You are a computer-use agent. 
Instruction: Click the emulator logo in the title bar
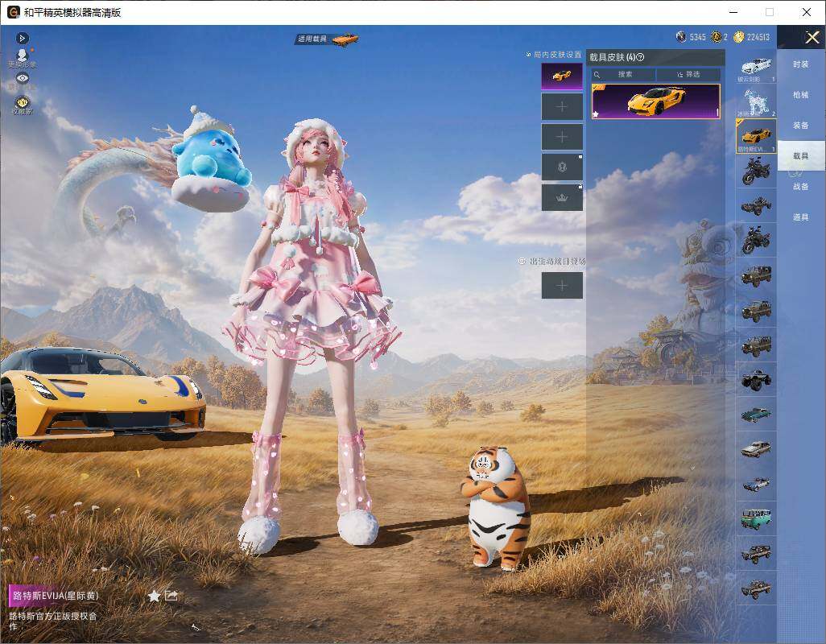(x=14, y=12)
